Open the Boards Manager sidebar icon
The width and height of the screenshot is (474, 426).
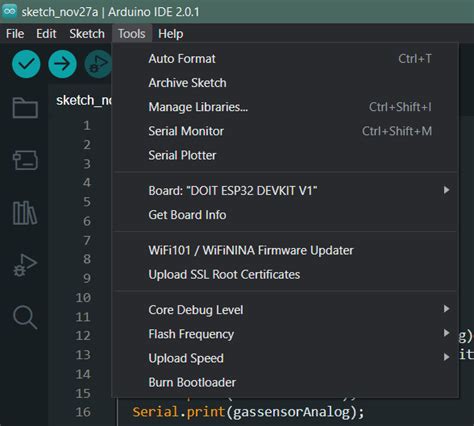(x=25, y=160)
